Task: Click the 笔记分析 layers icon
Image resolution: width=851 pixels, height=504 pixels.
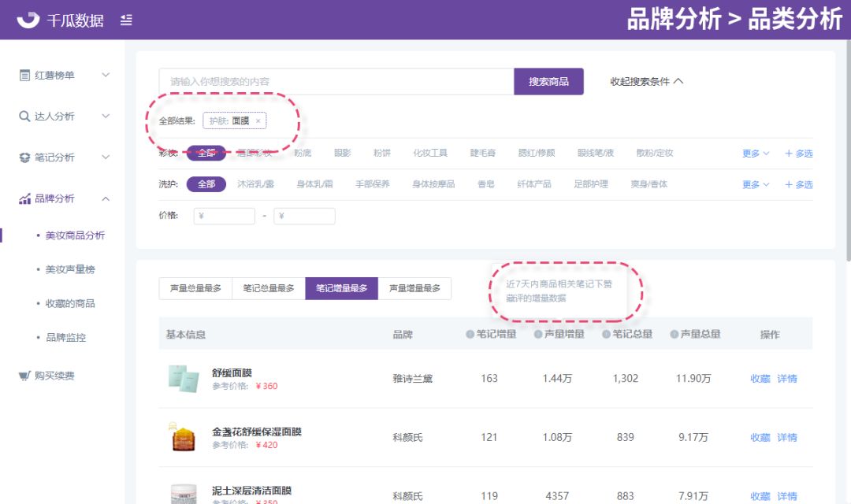Action: (x=24, y=157)
